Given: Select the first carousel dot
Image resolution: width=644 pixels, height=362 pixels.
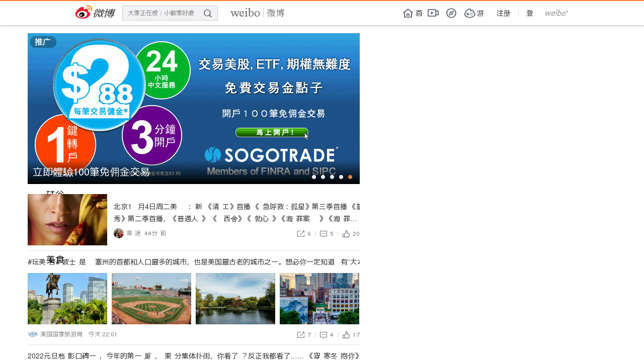Looking at the screenshot, I should (x=314, y=177).
